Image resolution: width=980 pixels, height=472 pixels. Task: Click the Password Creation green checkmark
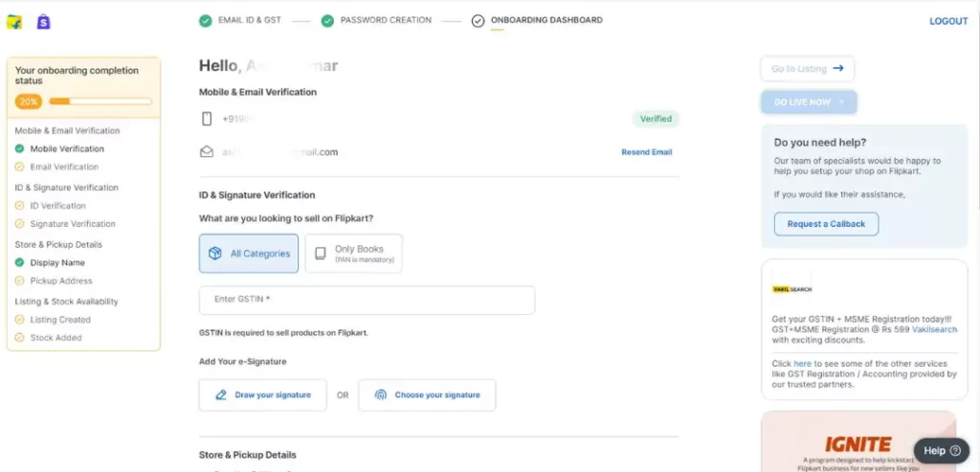click(x=327, y=21)
